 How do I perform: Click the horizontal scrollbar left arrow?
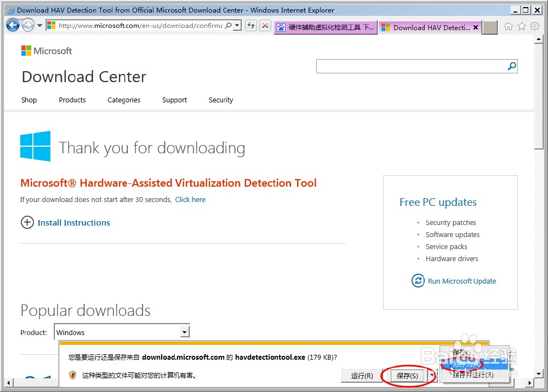[9, 383]
